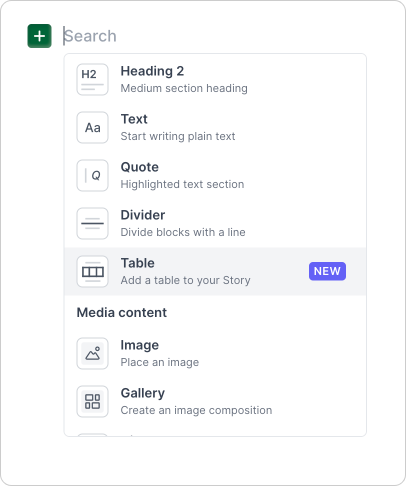
Task: Add a Table to your Story
Action: [215, 272]
